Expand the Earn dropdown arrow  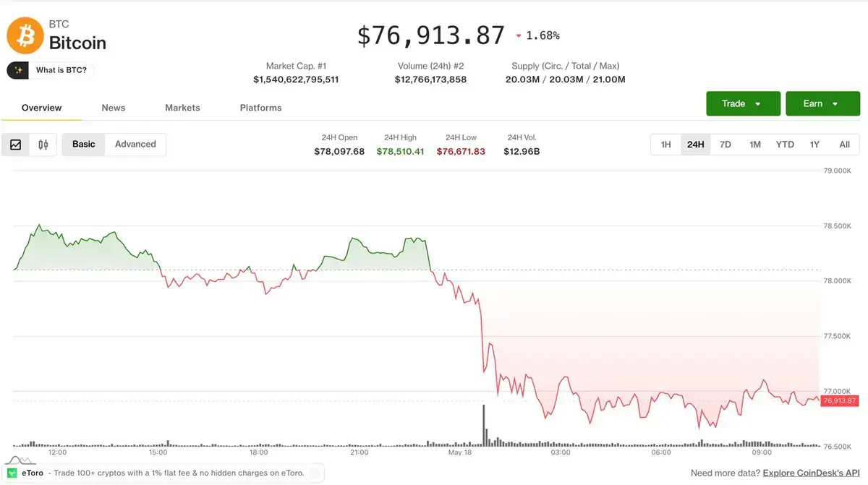tap(835, 104)
